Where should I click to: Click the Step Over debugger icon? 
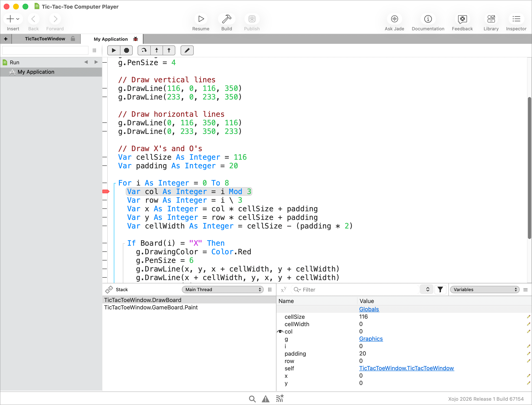(144, 50)
